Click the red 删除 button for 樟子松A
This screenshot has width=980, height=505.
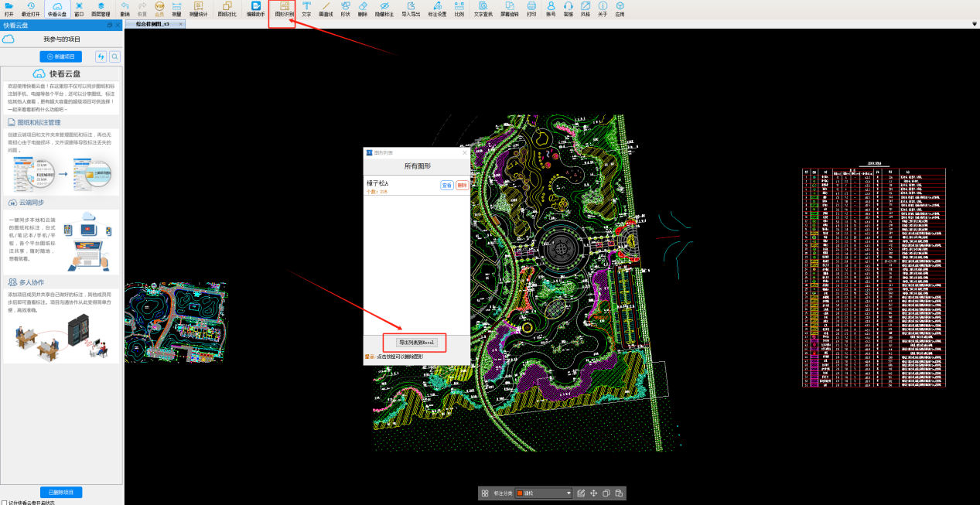coord(462,186)
